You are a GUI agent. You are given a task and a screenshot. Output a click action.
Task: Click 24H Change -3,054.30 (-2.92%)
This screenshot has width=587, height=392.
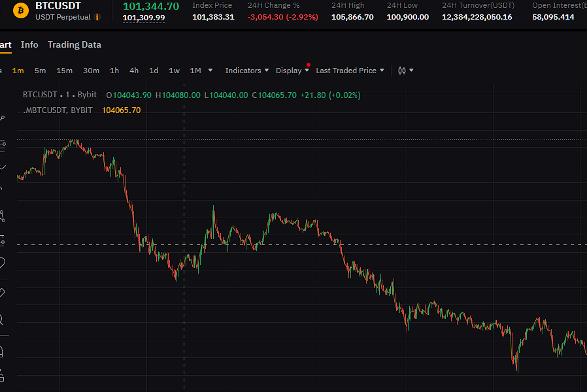[x=282, y=17]
